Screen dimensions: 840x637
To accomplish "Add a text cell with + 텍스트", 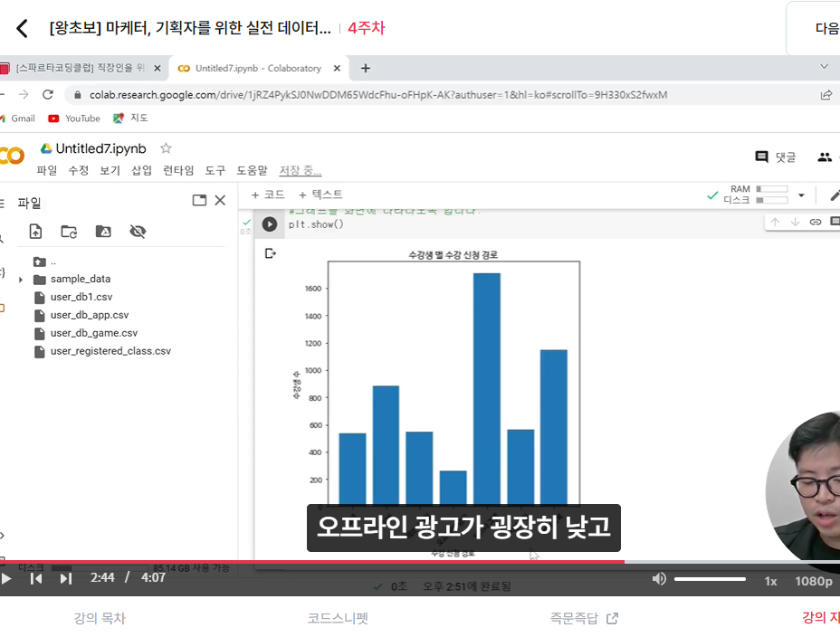I will coord(320,195).
